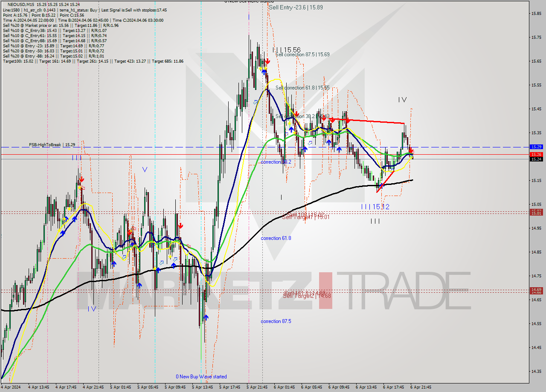This screenshot has width=546, height=392.
Task: Select the long thick red trendline
Action: (367, 121)
